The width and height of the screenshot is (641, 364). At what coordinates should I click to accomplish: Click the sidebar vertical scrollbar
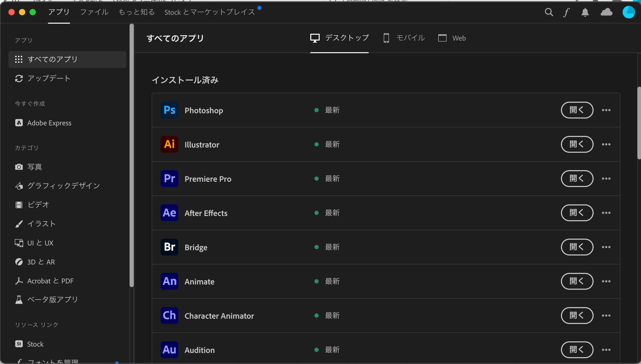pyautogui.click(x=132, y=155)
